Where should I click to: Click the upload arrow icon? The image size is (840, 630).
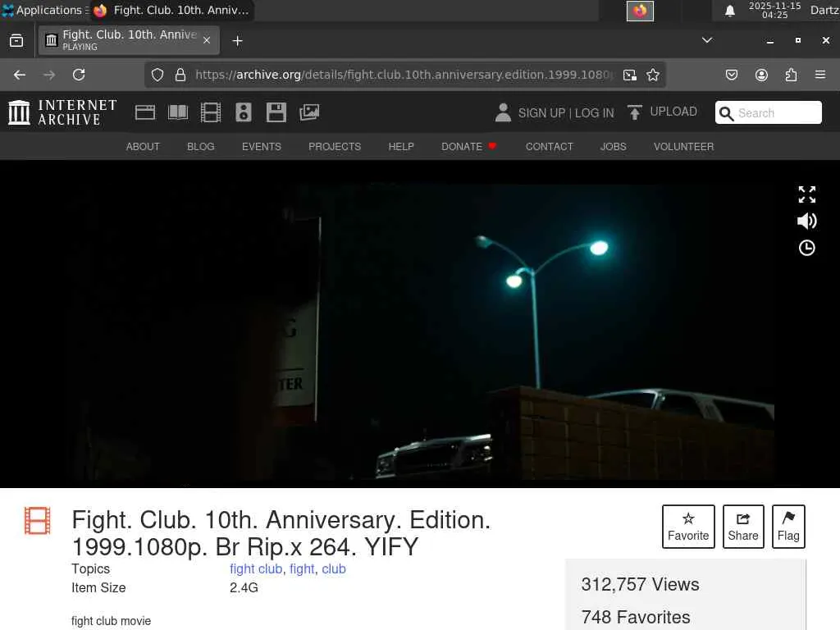click(x=634, y=112)
